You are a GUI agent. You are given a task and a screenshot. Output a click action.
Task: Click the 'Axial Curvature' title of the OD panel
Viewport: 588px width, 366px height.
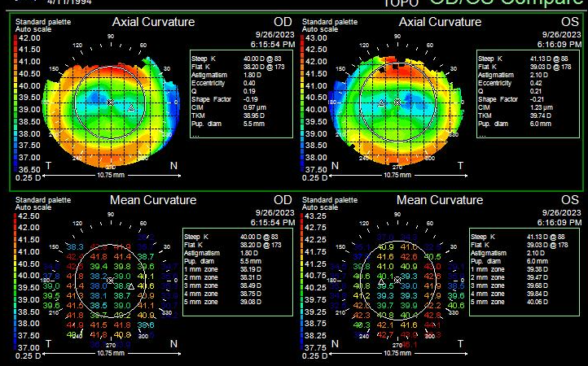point(153,22)
